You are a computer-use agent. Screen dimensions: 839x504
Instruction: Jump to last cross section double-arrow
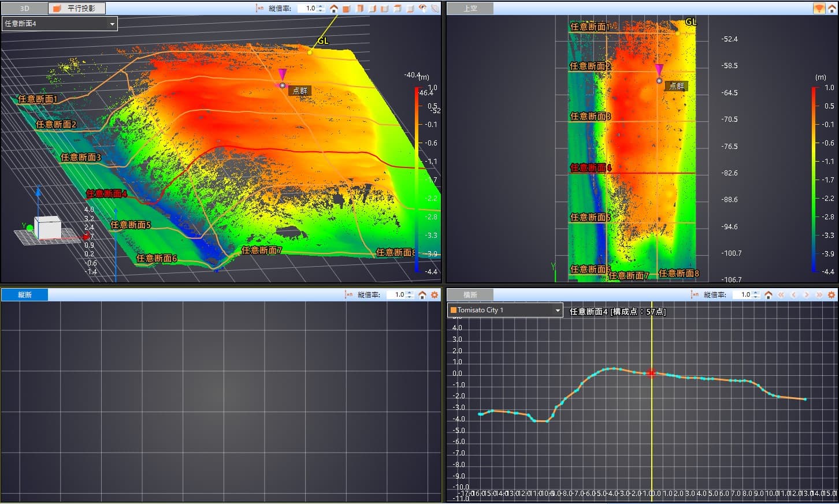click(x=819, y=294)
